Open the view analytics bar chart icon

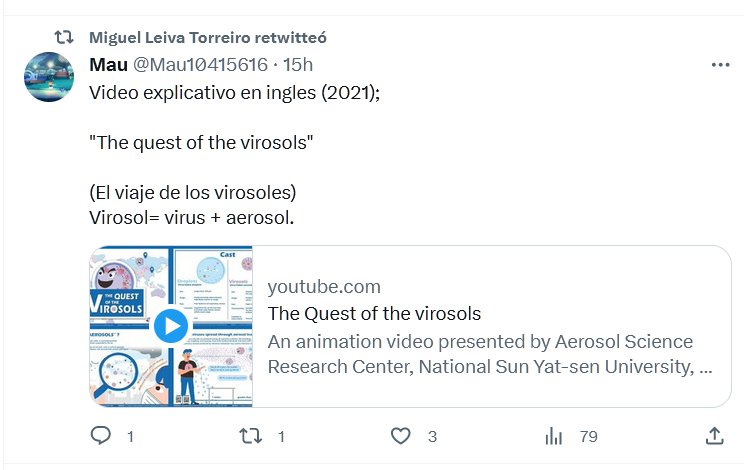pos(553,436)
